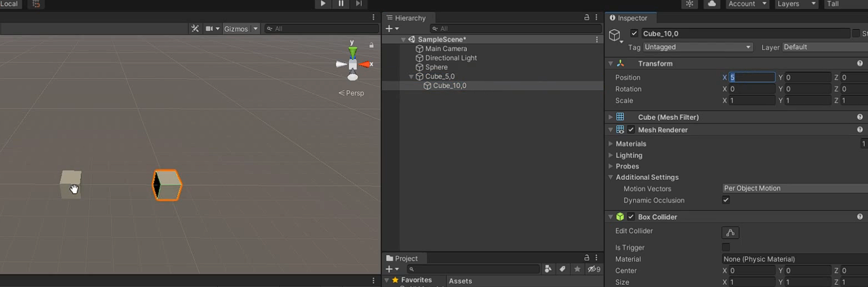The height and width of the screenshot is (287, 868).
Task: Toggle Persp projection label
Action: 351,93
